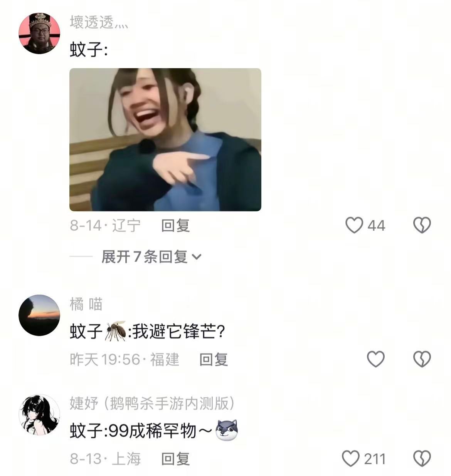Dislike 壞透透 comment via broken heart
The width and height of the screenshot is (451, 476).
click(422, 225)
